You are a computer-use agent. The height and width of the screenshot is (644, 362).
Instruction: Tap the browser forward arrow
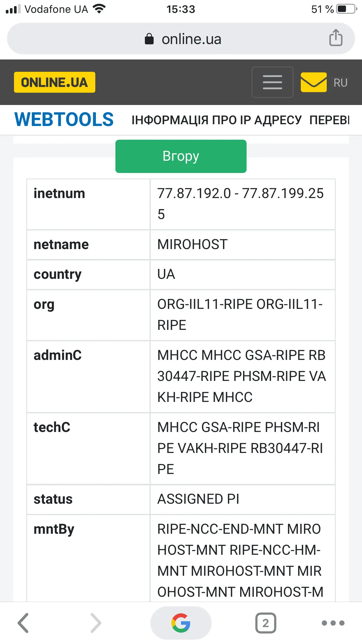coord(96,623)
